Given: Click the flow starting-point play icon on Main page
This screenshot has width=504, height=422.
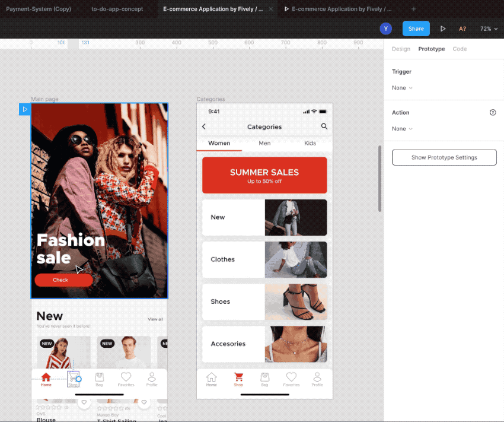Looking at the screenshot, I should tap(25, 109).
